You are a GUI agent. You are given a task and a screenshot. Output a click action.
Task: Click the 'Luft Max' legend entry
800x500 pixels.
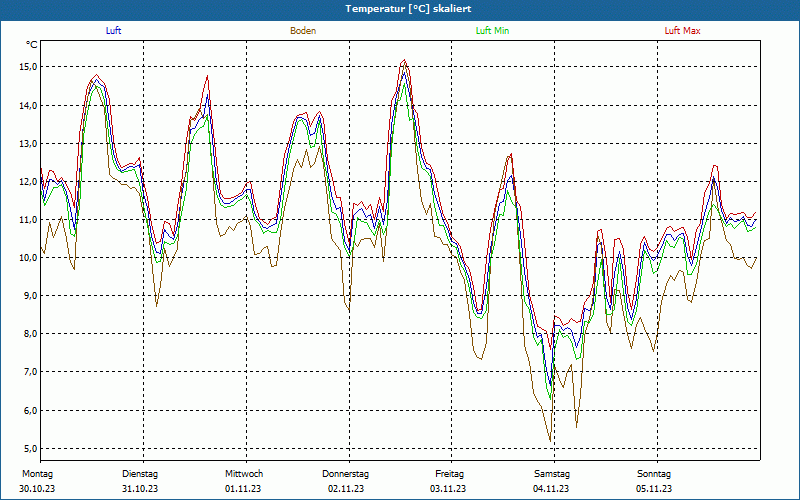(683, 31)
